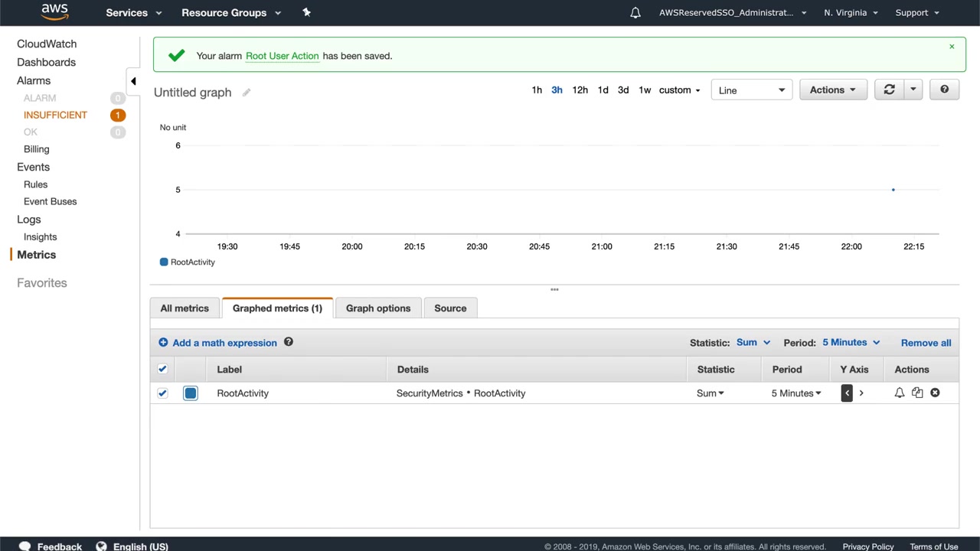Collapse the left navigation sidebar arrow

[133, 81]
